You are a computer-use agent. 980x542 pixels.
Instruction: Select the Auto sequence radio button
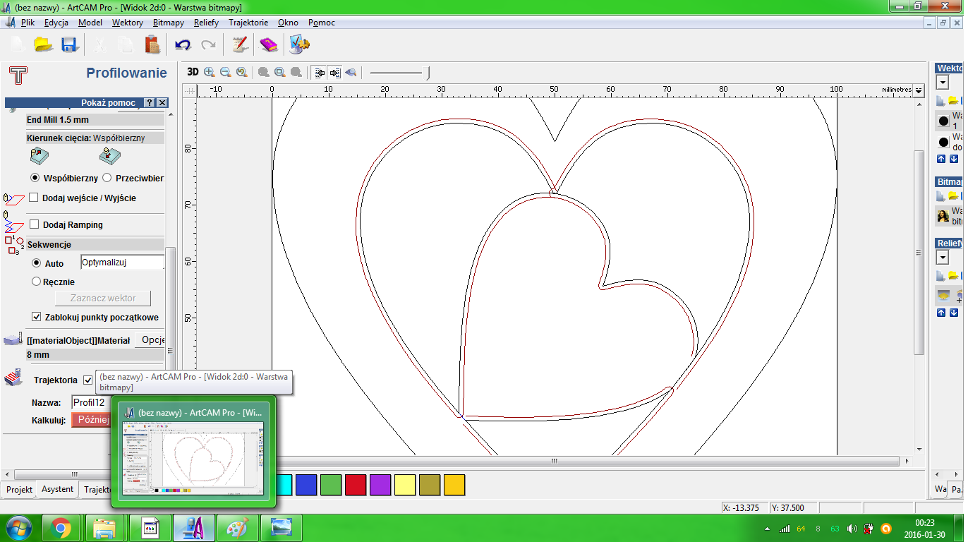point(37,263)
